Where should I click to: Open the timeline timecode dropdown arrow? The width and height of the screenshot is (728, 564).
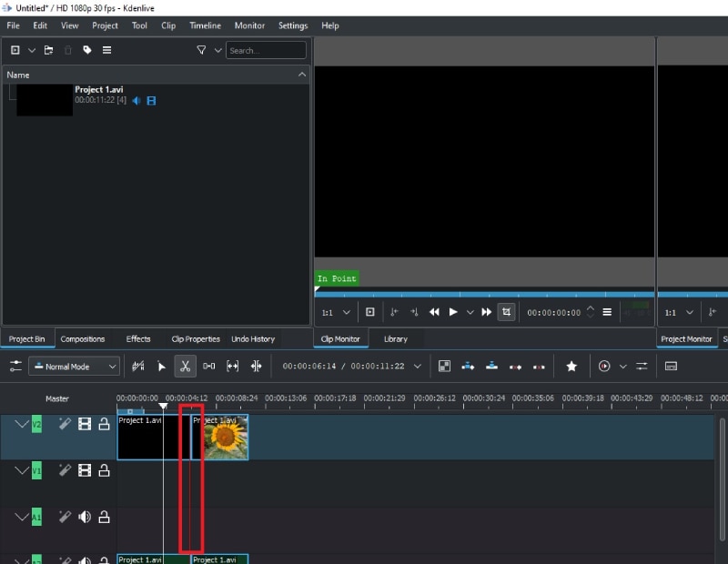pos(418,367)
